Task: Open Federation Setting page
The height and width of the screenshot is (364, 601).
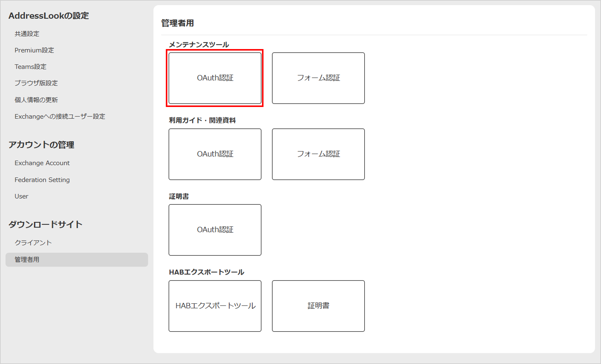Action: pyautogui.click(x=42, y=180)
